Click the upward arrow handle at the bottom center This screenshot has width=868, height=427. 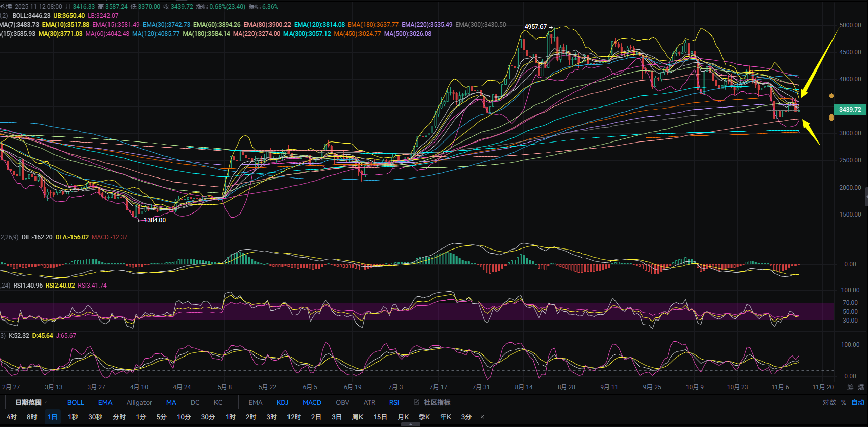point(411,424)
